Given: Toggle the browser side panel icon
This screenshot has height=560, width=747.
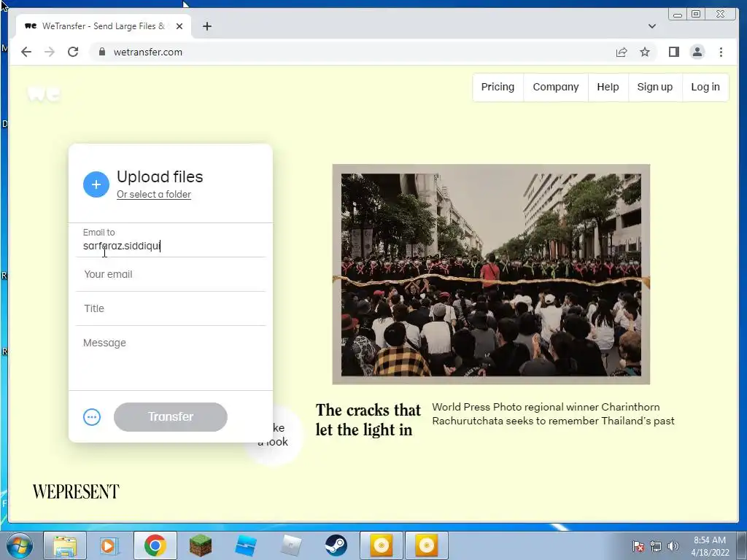Looking at the screenshot, I should [x=673, y=52].
